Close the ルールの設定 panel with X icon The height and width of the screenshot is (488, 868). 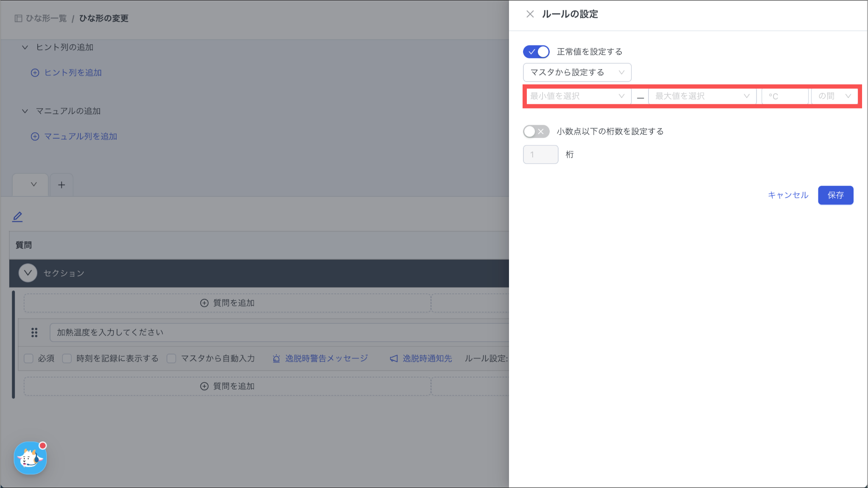click(530, 14)
